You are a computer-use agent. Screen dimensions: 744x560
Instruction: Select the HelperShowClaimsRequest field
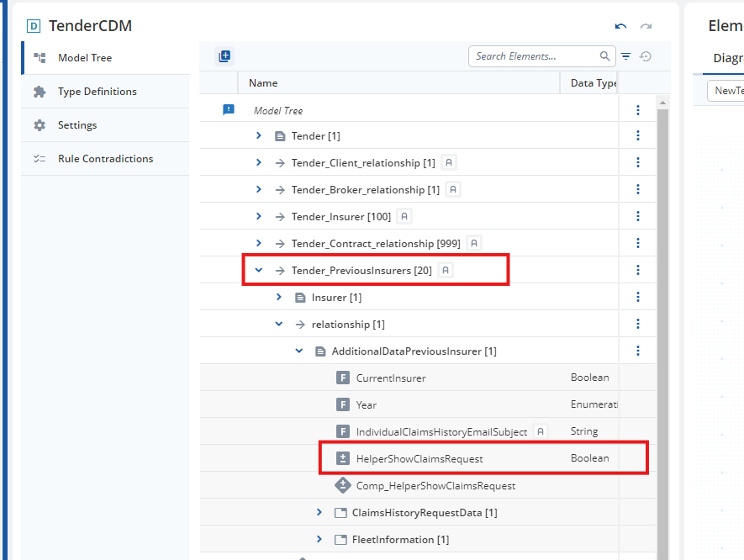pos(419,458)
